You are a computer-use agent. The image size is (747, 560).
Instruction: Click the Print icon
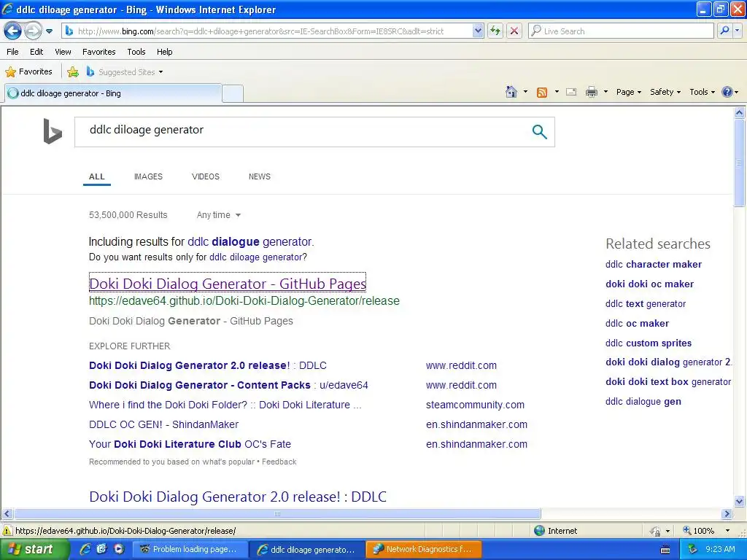(x=591, y=92)
